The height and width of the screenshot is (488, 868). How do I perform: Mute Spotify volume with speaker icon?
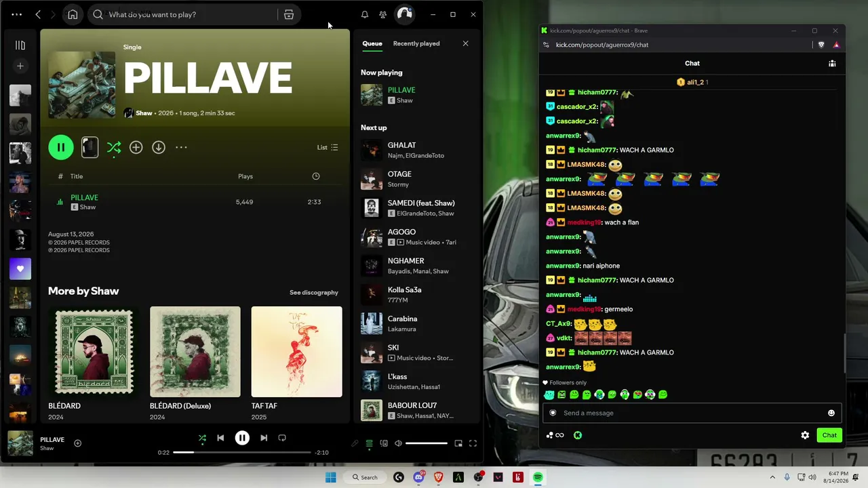coord(398,443)
